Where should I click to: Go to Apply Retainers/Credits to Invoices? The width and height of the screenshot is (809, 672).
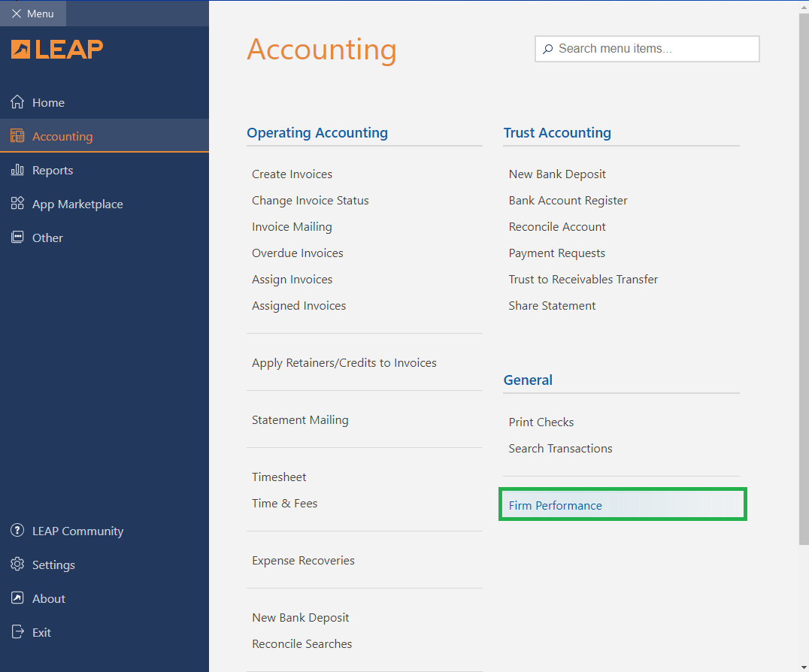(x=344, y=363)
